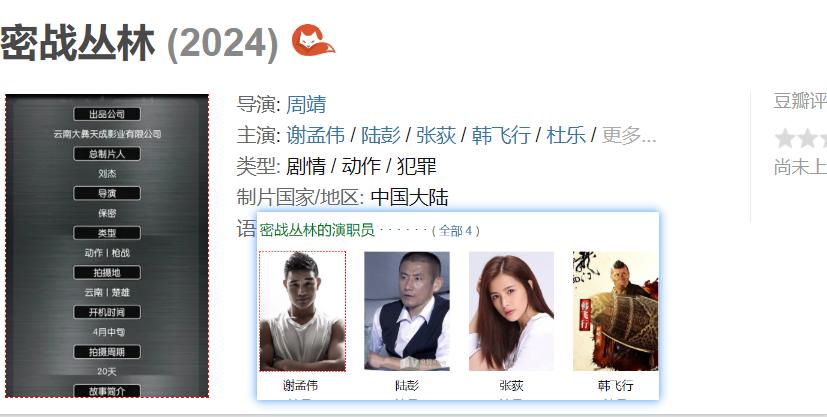Select the name 韩飞行 under thumbnail
This screenshot has width=827, height=417.
616,385
